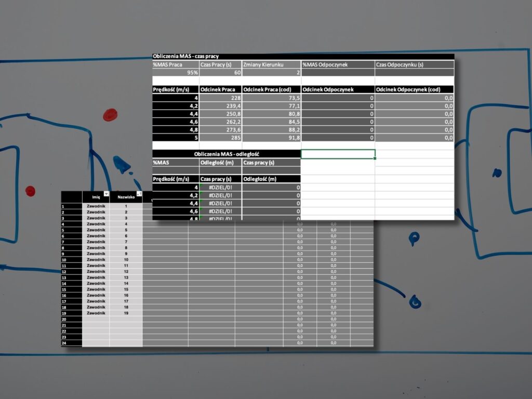Click the Obliczenia MAS - odległość header
Viewport: 532px width, 399px height.
click(x=227, y=154)
